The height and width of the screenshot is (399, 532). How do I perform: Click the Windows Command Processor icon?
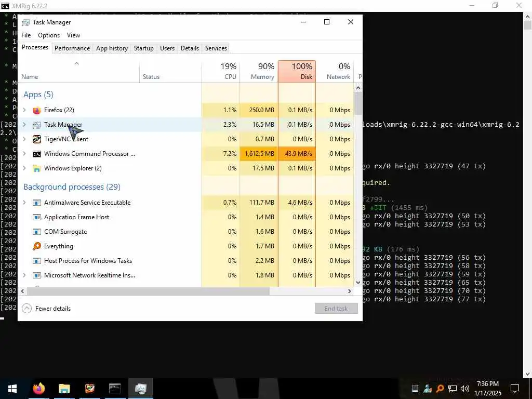(x=37, y=154)
